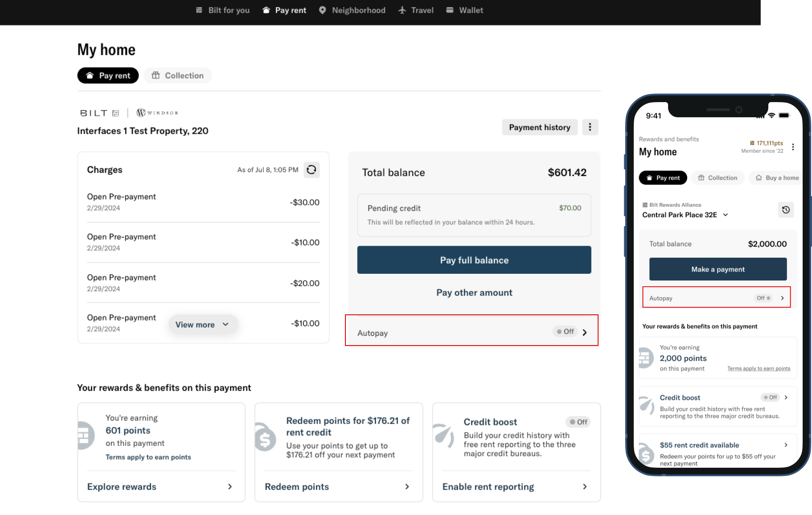
Task: Open the three-dot menu beside Payment history
Action: (x=590, y=127)
